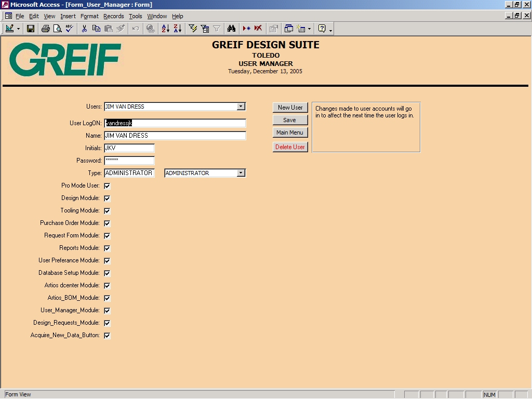Click the Save button on the form
This screenshot has height=399, width=532.
click(290, 120)
